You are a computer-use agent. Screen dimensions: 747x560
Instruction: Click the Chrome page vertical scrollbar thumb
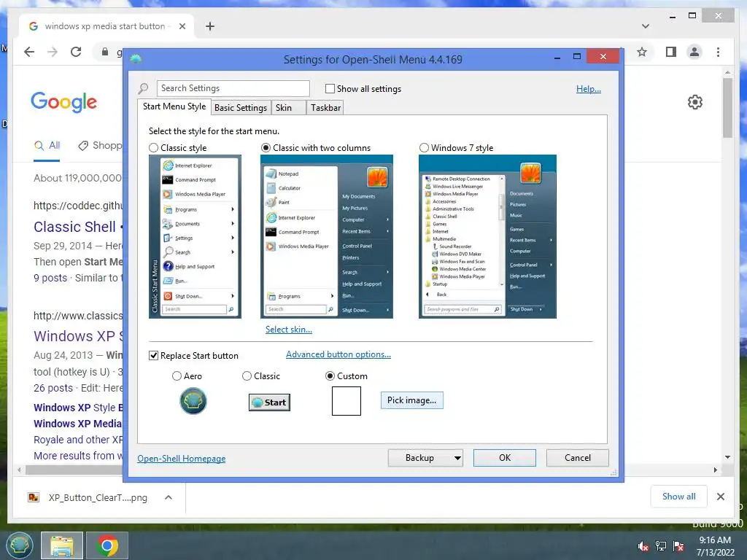point(727,108)
